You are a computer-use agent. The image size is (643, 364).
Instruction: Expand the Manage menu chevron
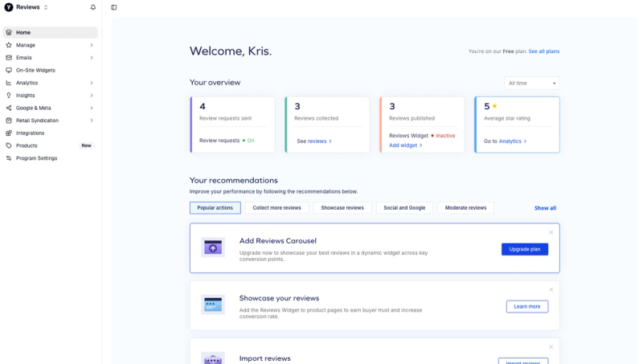pyautogui.click(x=92, y=45)
